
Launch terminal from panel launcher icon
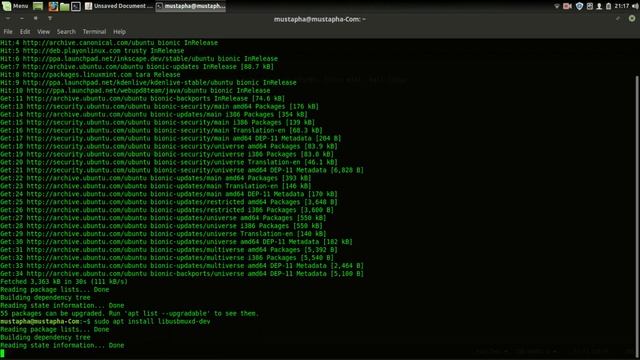(x=76, y=7)
